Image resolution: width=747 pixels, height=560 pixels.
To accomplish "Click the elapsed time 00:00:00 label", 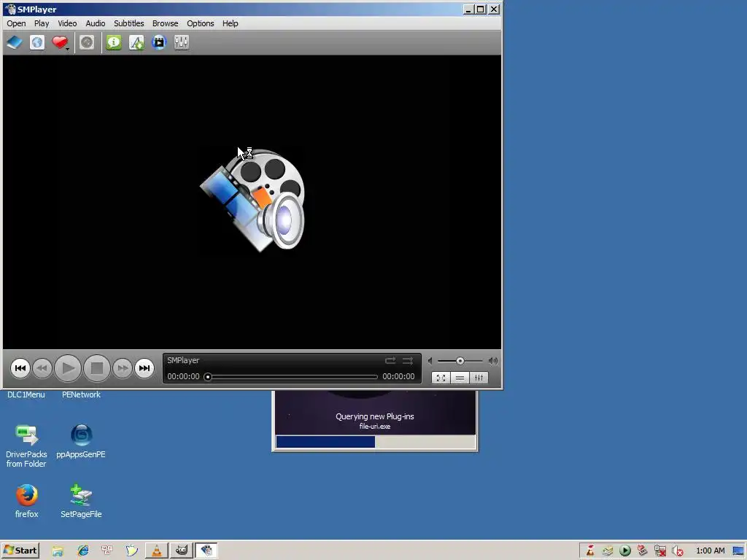I will [x=183, y=376].
